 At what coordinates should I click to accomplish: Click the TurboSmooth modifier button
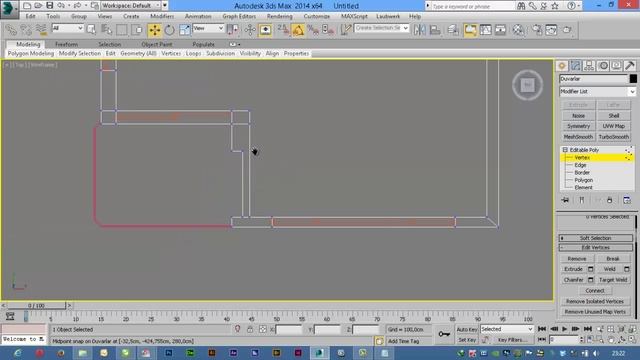pyautogui.click(x=613, y=137)
